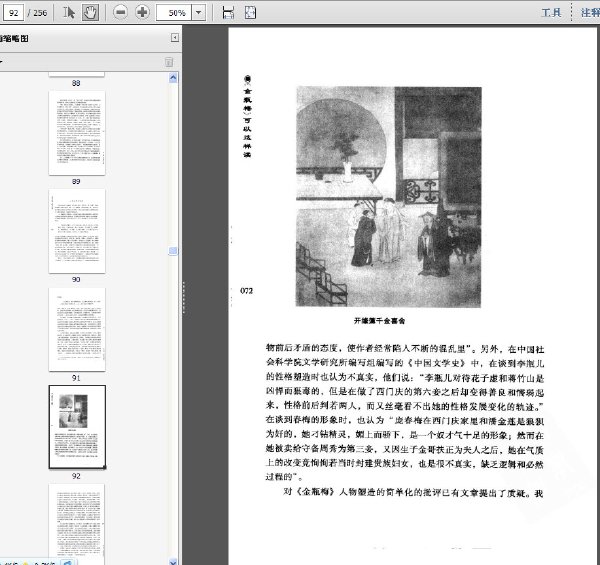Image resolution: width=600 pixels, height=565 pixels.
Task: Select the thumbnail below page 92
Action: pyautogui.click(x=77, y=524)
